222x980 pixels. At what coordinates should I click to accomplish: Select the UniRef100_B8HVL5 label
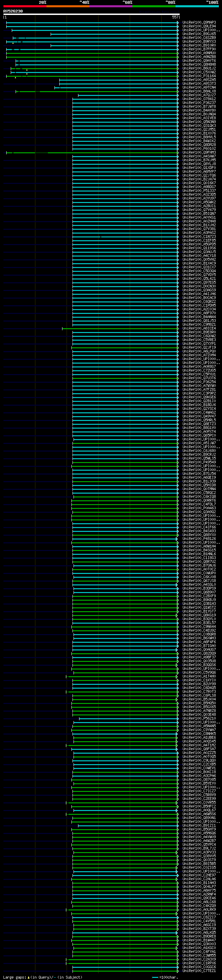tap(199, 137)
